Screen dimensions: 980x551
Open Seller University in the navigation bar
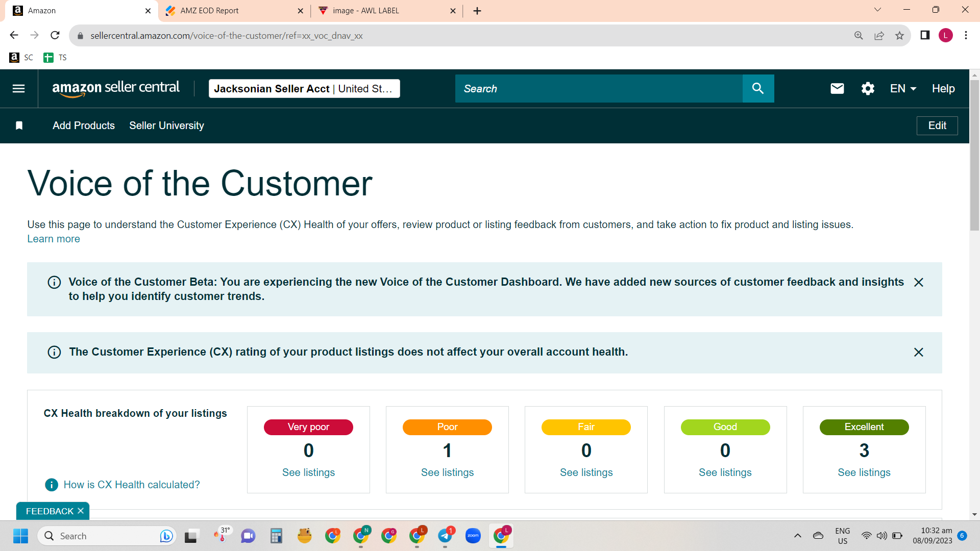coord(167,126)
